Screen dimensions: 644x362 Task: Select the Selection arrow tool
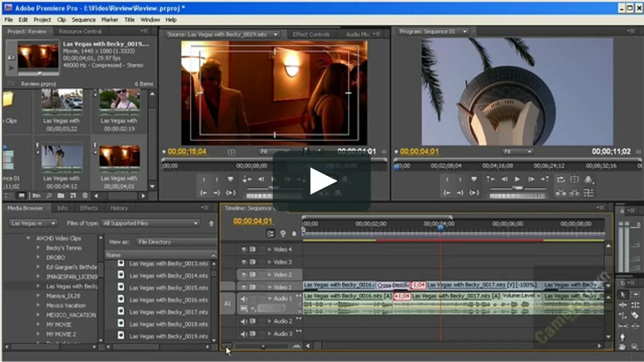pyautogui.click(x=623, y=295)
